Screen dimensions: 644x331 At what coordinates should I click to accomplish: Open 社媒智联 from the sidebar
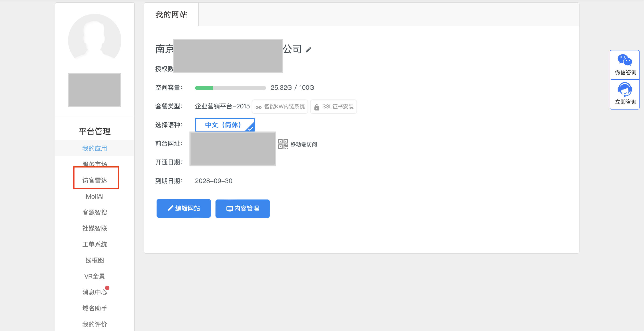(x=95, y=228)
